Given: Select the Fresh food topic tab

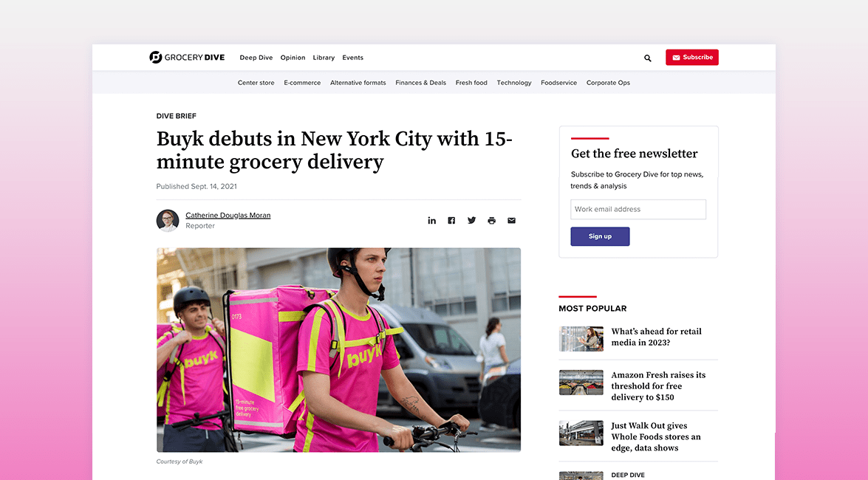Looking at the screenshot, I should pyautogui.click(x=471, y=83).
